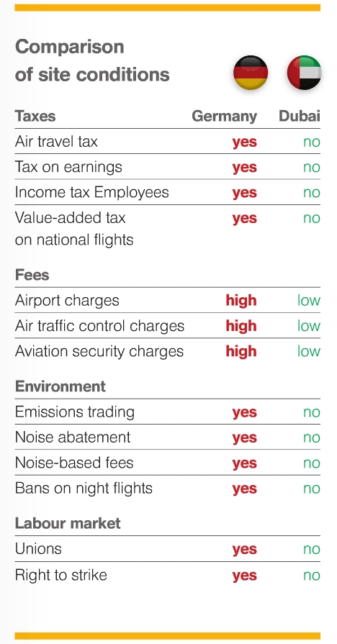Click the Germany column header
This screenshot has width=337, height=644.
point(225,117)
